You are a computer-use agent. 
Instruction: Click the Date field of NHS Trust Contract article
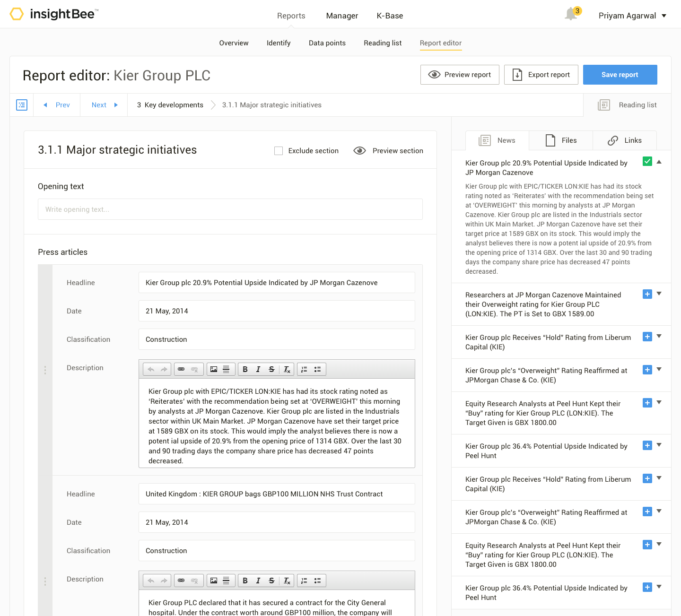(x=277, y=522)
